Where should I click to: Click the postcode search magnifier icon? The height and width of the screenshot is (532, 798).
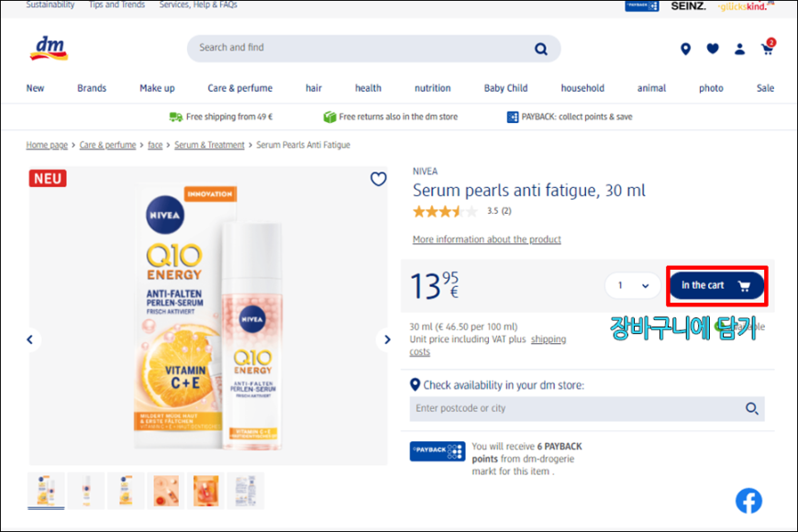click(x=752, y=408)
